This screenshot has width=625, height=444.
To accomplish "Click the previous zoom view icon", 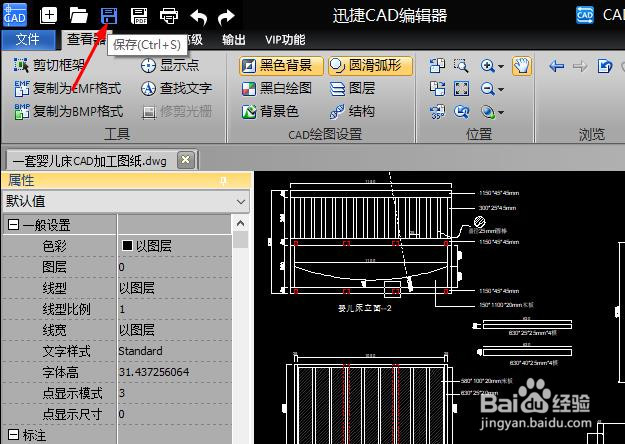I will pos(461,112).
